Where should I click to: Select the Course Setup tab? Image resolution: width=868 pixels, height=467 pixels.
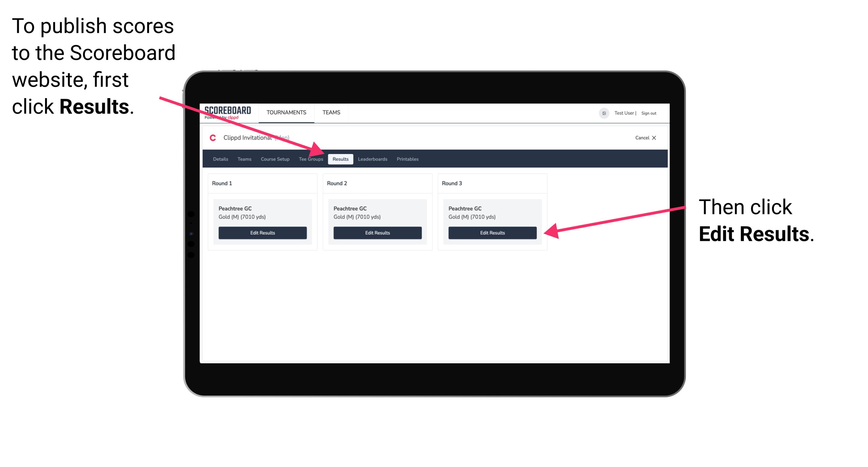(275, 159)
